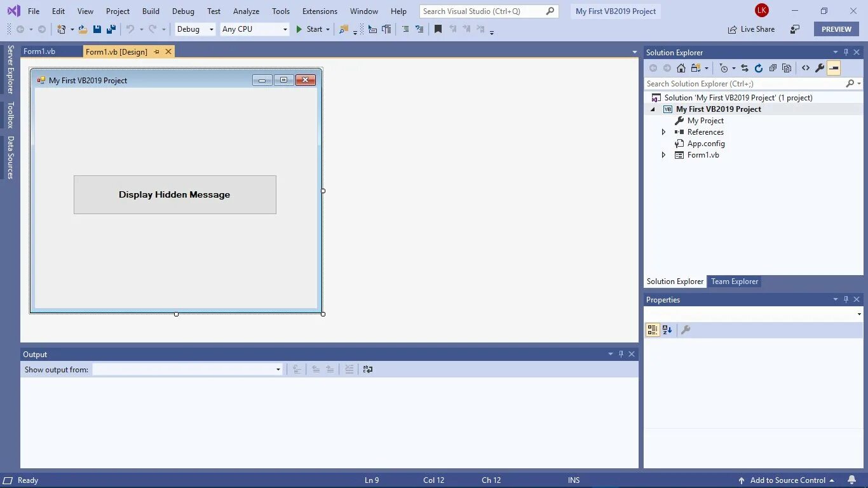Open the File menu
This screenshot has width=868, height=488.
tap(34, 11)
